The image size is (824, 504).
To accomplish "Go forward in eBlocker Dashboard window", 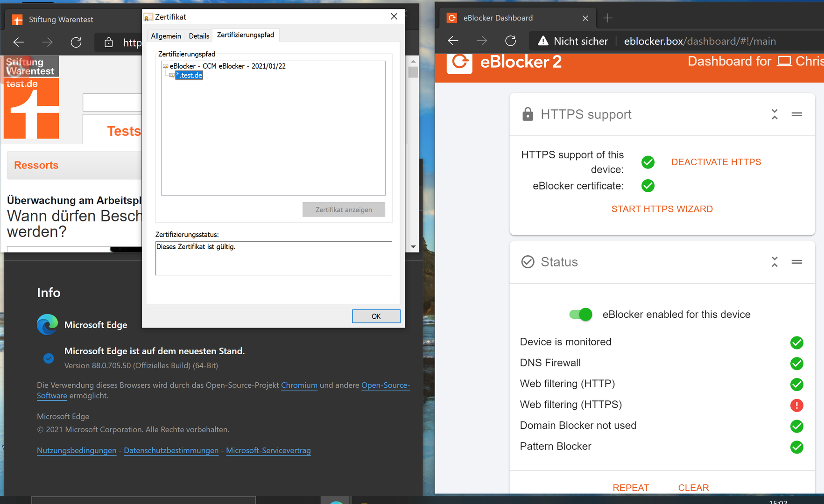I will 482,41.
